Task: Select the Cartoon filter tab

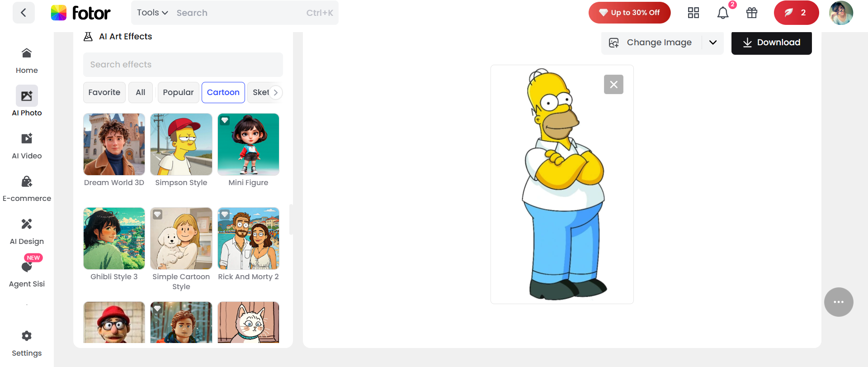Action: click(x=223, y=92)
